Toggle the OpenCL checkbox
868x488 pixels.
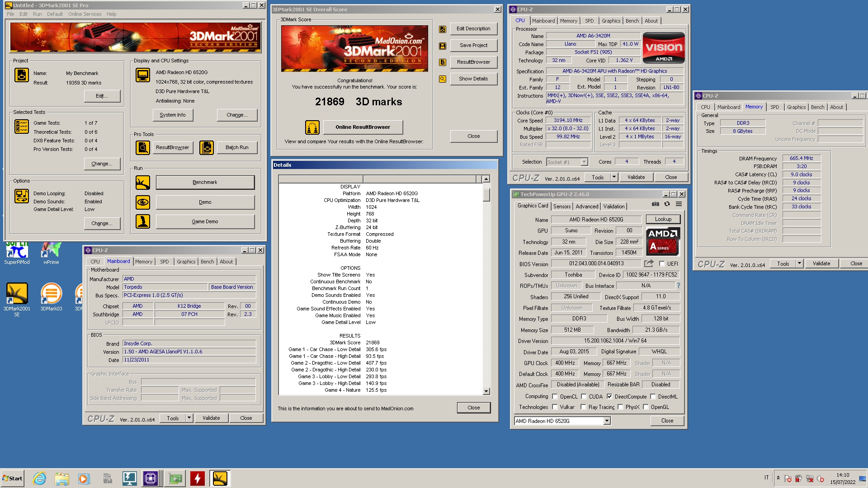tap(555, 397)
